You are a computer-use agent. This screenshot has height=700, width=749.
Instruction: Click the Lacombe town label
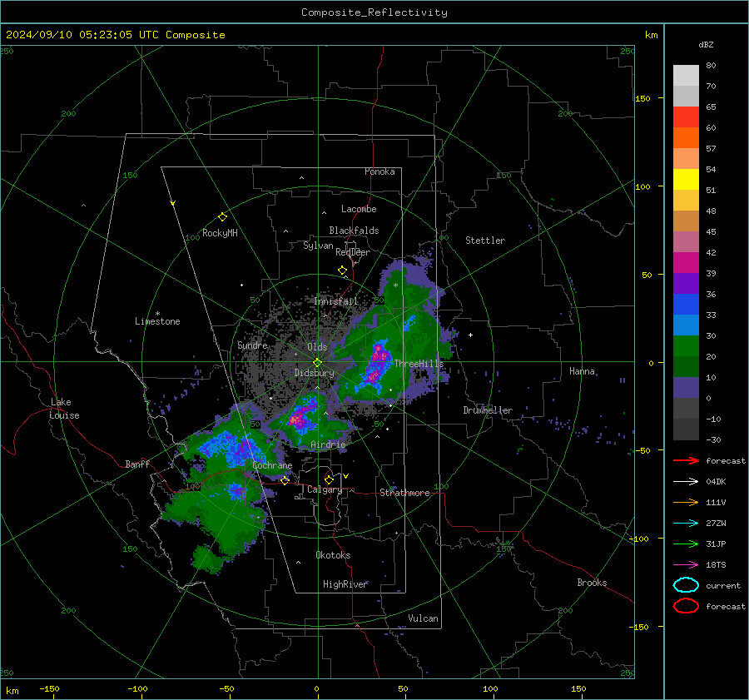359,209
